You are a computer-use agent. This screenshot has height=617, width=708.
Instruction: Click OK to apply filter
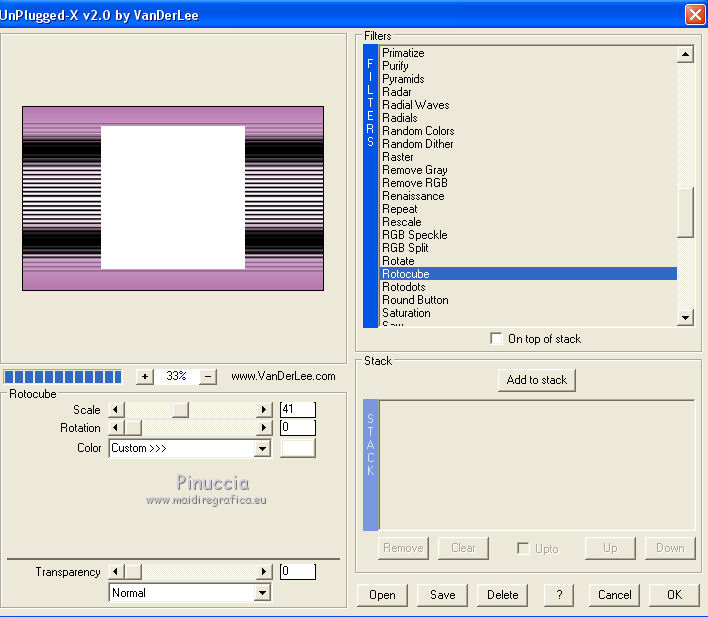pyautogui.click(x=674, y=595)
